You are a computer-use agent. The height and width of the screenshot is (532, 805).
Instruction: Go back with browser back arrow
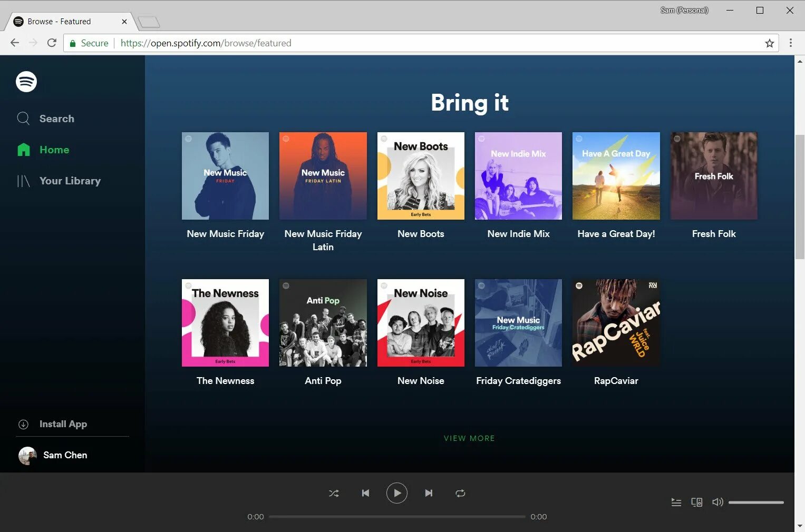pos(15,43)
